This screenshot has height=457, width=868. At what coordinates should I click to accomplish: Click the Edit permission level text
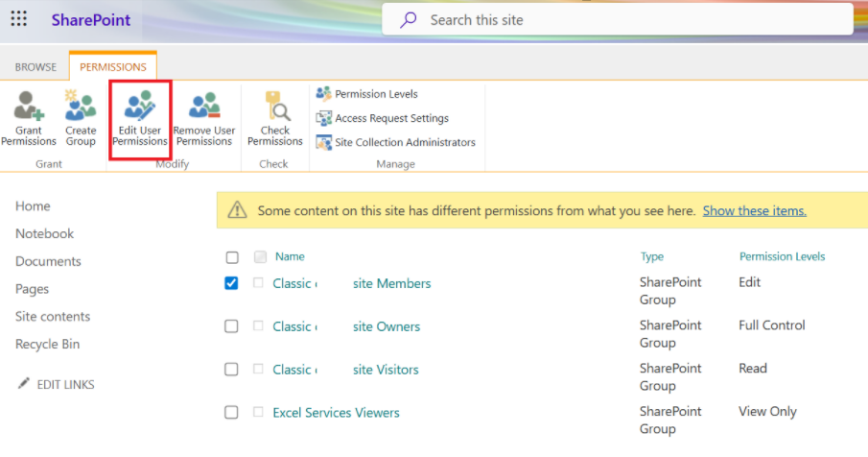(x=749, y=282)
